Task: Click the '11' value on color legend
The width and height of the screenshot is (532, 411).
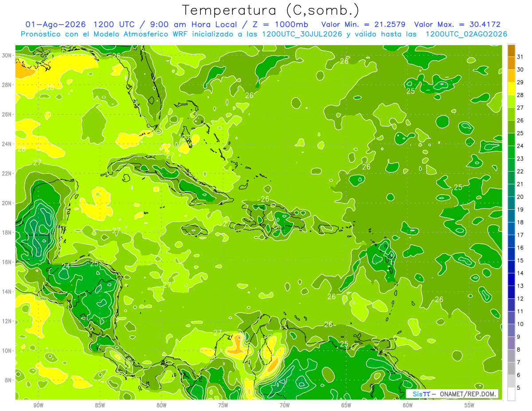Action: coord(520,311)
